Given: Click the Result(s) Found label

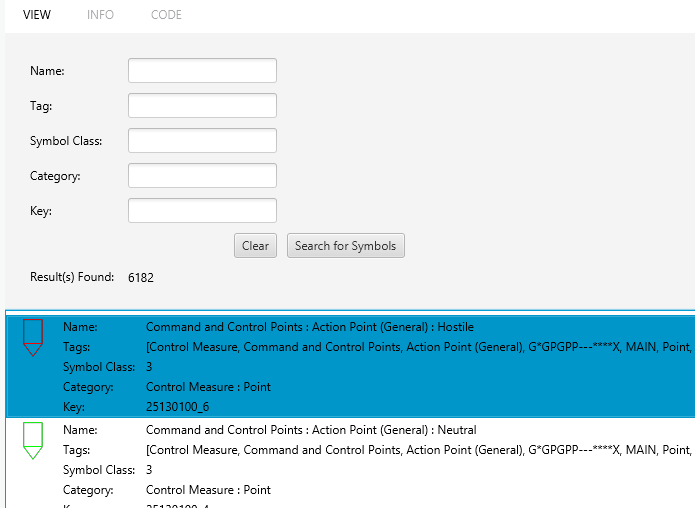Looking at the screenshot, I should point(72,277).
